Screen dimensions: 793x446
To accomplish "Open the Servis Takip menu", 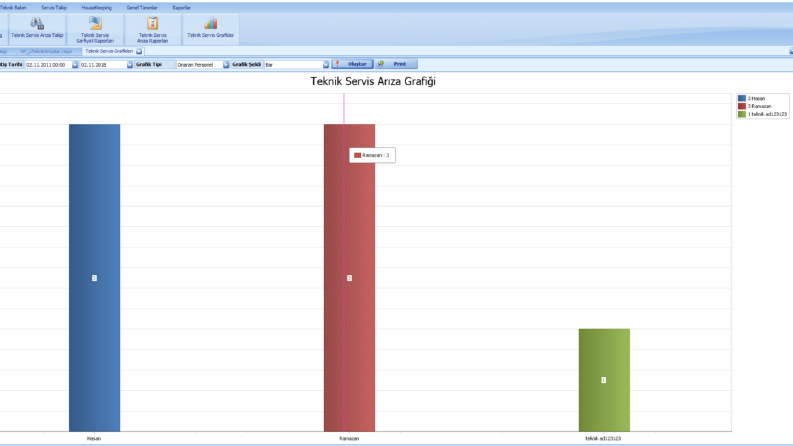I will point(54,8).
